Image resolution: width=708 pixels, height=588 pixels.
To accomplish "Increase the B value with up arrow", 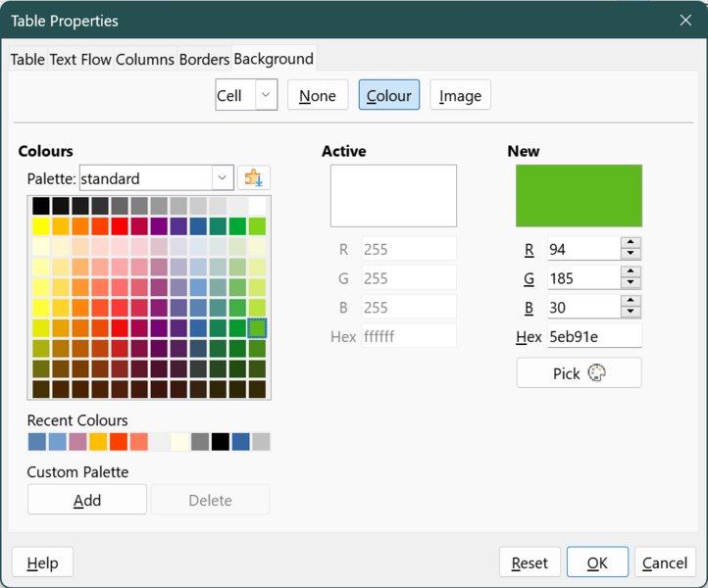I will [x=631, y=302].
